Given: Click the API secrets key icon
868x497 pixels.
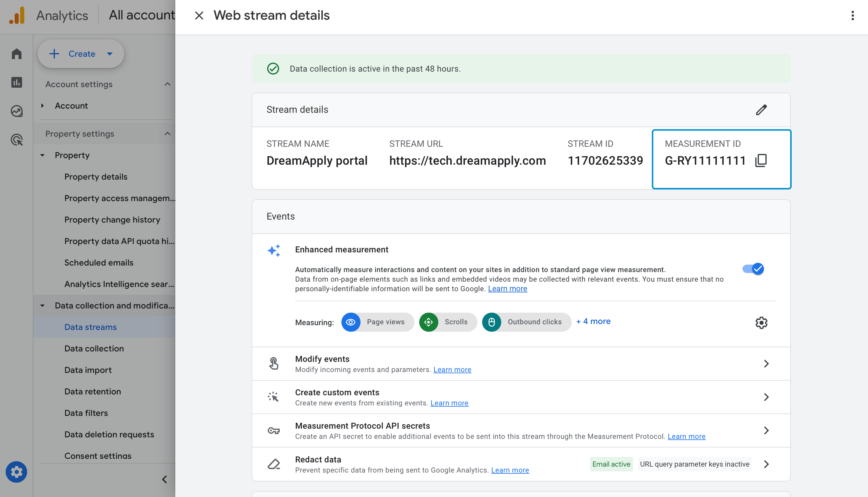Looking at the screenshot, I should [274, 430].
